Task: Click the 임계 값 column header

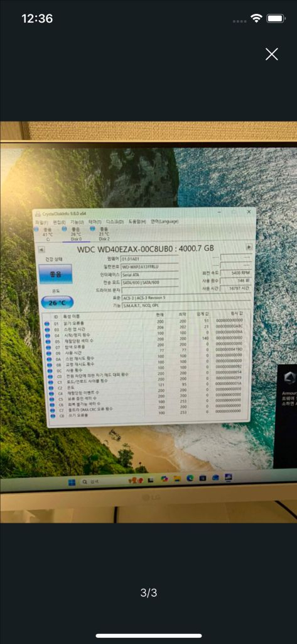Action: tap(203, 314)
